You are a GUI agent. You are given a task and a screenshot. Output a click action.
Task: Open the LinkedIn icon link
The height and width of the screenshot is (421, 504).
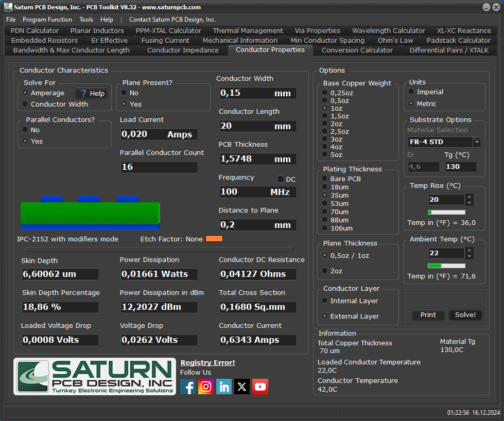[x=224, y=387]
